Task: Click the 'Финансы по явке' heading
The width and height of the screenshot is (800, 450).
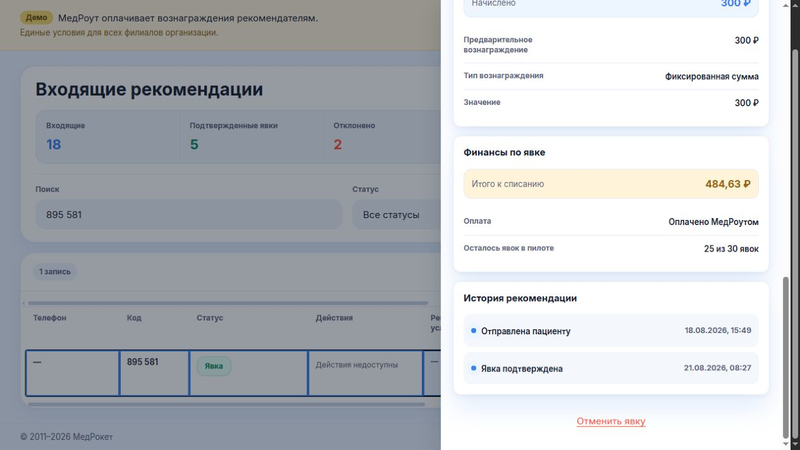Action: point(504,152)
